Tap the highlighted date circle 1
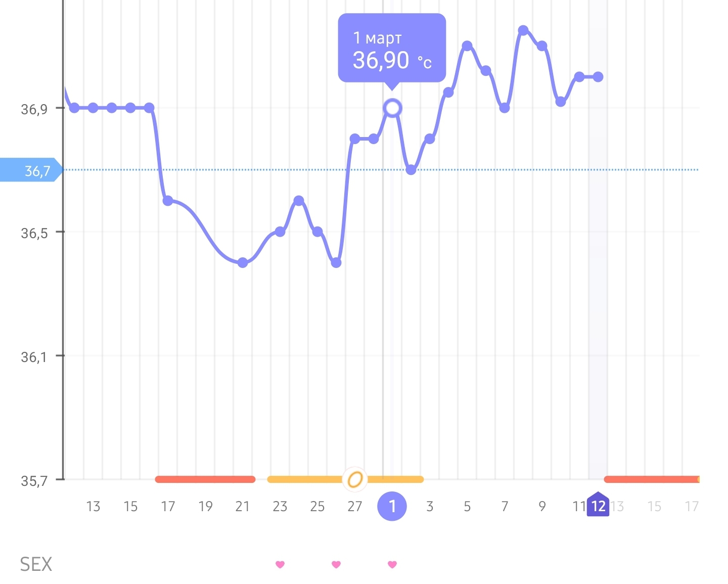This screenshot has height=584, width=728. click(x=392, y=506)
